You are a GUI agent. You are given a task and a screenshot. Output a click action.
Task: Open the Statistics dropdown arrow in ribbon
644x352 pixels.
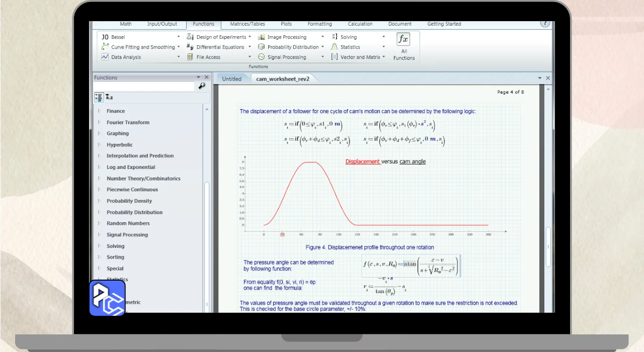point(383,47)
